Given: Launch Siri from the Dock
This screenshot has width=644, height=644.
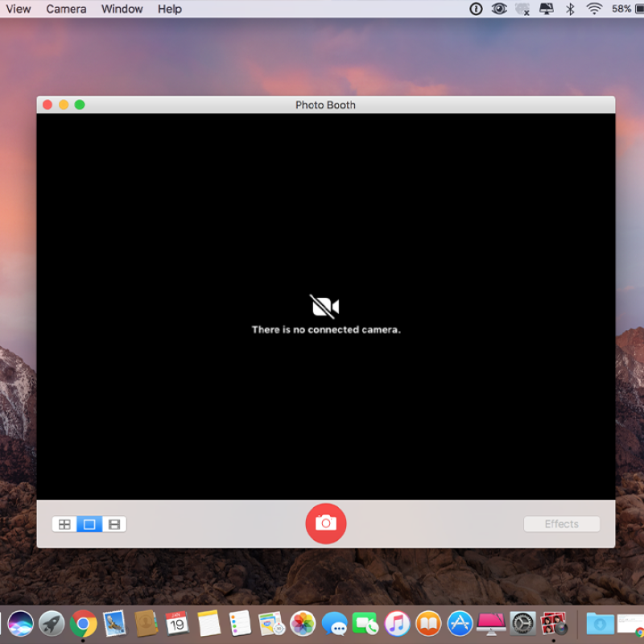Looking at the screenshot, I should tap(21, 623).
